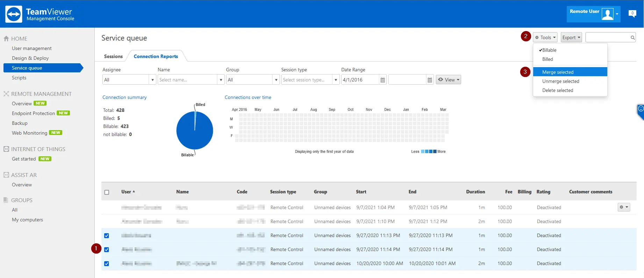Screen dimensions: 644x278
Task: Open Web Monitoring in sidebar
Action: [29, 133]
